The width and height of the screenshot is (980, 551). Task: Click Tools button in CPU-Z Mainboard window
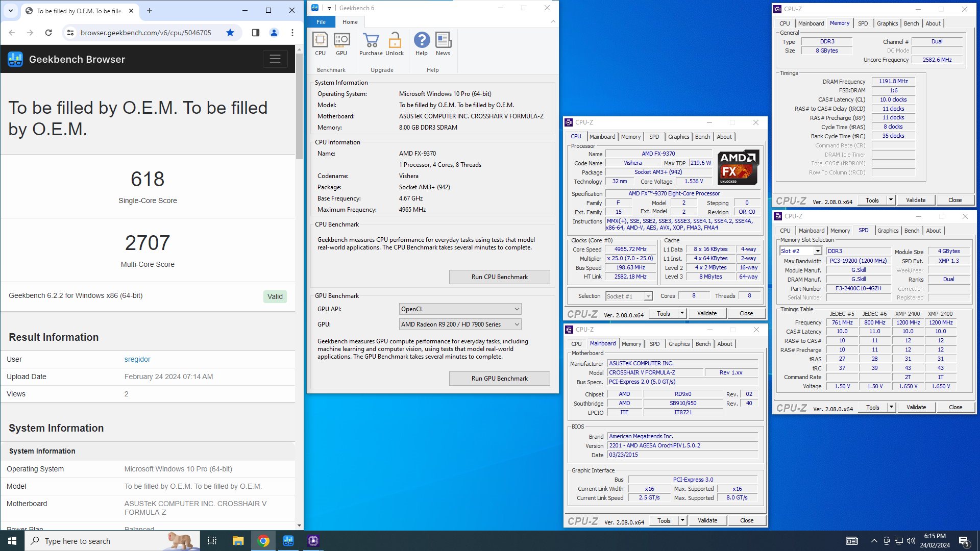click(664, 520)
